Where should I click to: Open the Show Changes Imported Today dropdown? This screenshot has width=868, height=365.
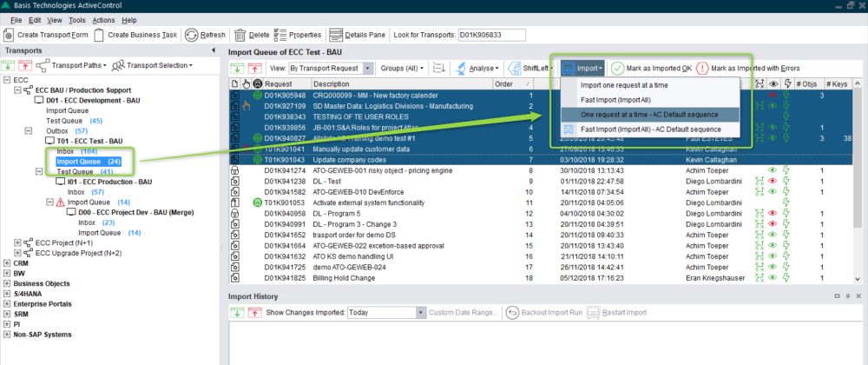(x=419, y=312)
